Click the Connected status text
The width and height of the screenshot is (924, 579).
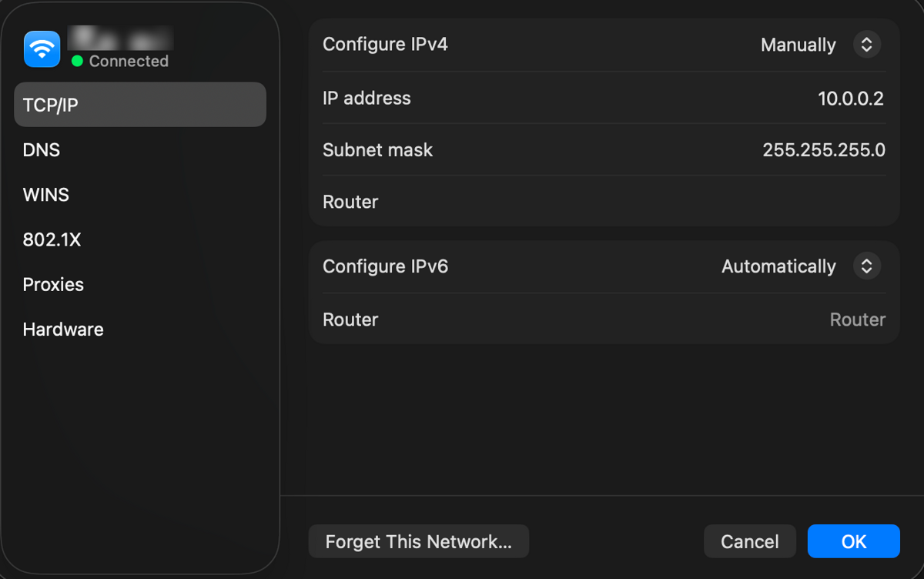click(129, 61)
